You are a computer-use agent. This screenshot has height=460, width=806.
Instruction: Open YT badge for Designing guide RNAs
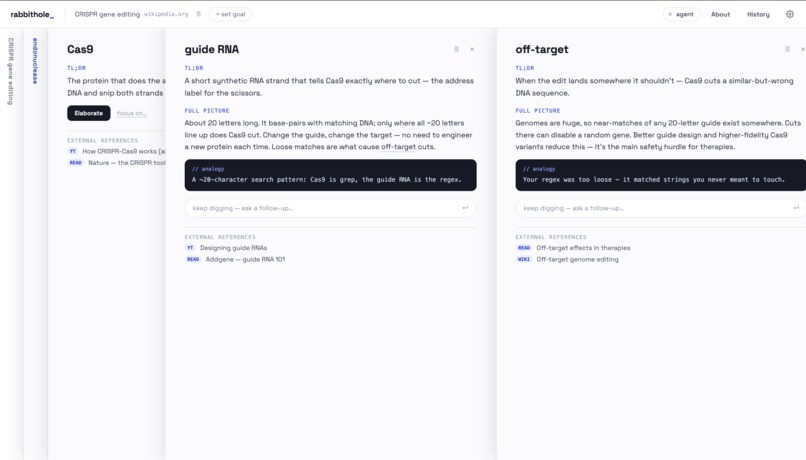[x=190, y=248]
